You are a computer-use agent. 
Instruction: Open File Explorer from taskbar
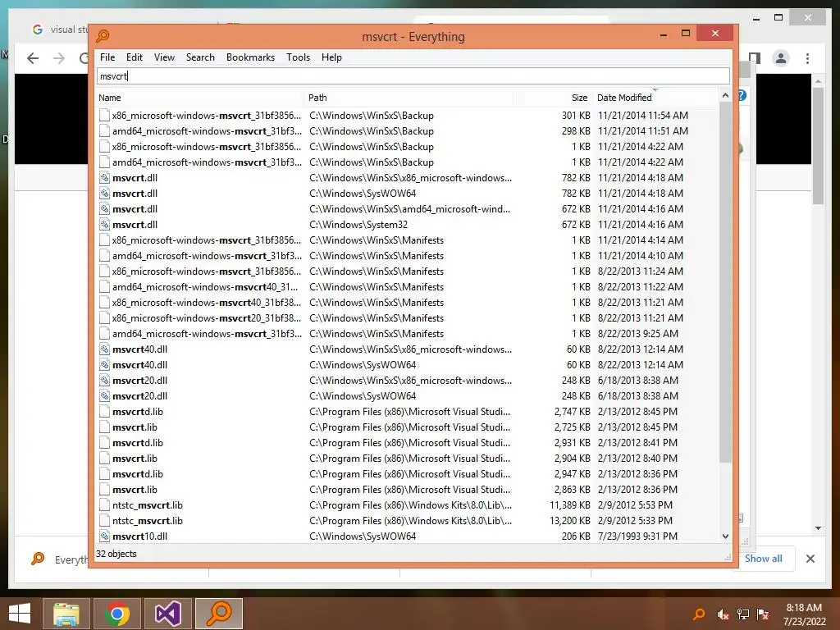click(x=66, y=614)
